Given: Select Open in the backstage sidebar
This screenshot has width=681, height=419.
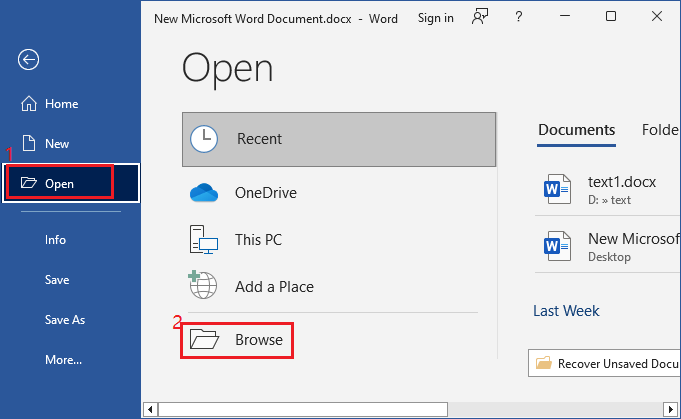Looking at the screenshot, I should 71,183.
